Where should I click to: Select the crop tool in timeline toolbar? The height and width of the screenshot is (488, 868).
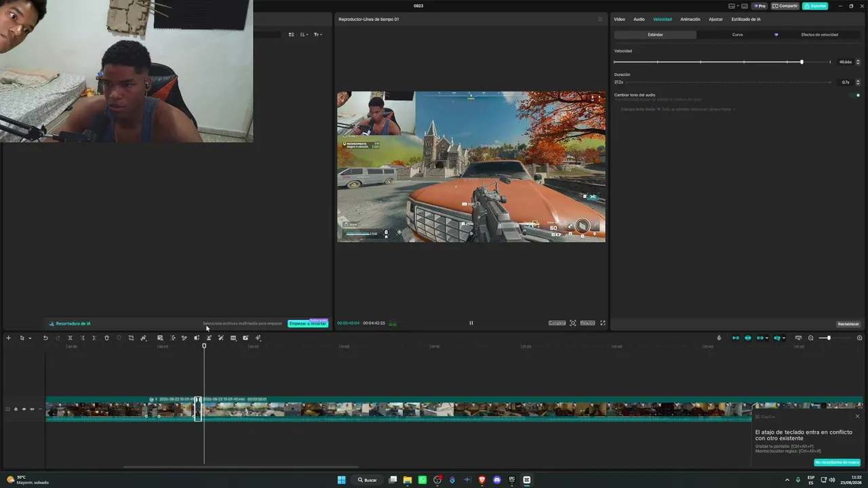[131, 338]
